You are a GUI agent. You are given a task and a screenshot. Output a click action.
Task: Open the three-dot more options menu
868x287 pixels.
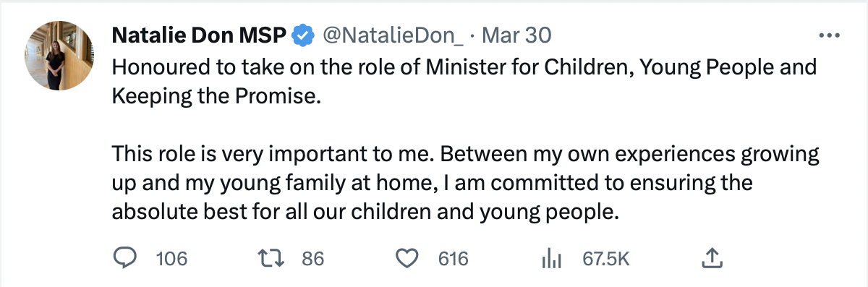(x=827, y=35)
